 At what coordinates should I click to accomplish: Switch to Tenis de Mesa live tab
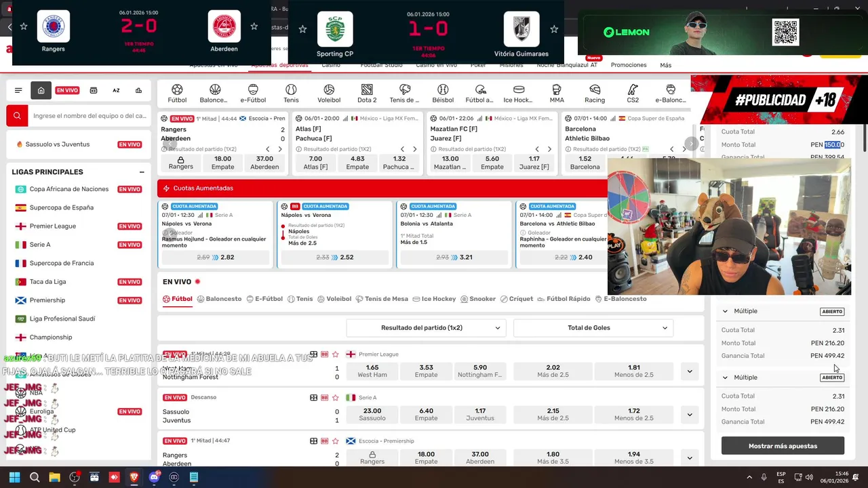coord(382,299)
